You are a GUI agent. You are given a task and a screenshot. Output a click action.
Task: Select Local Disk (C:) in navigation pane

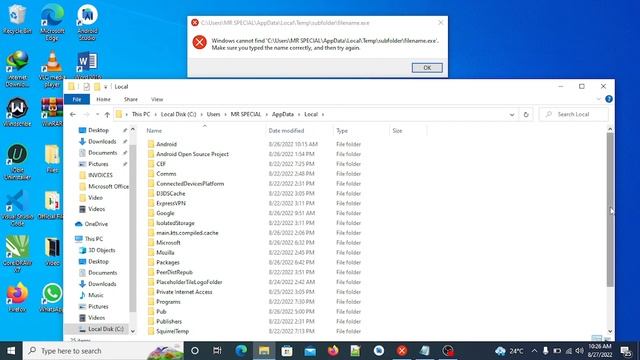(x=106, y=329)
